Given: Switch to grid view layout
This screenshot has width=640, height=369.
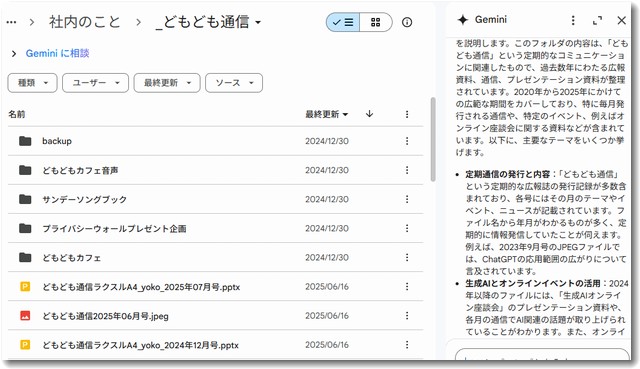Looking at the screenshot, I should pos(376,22).
